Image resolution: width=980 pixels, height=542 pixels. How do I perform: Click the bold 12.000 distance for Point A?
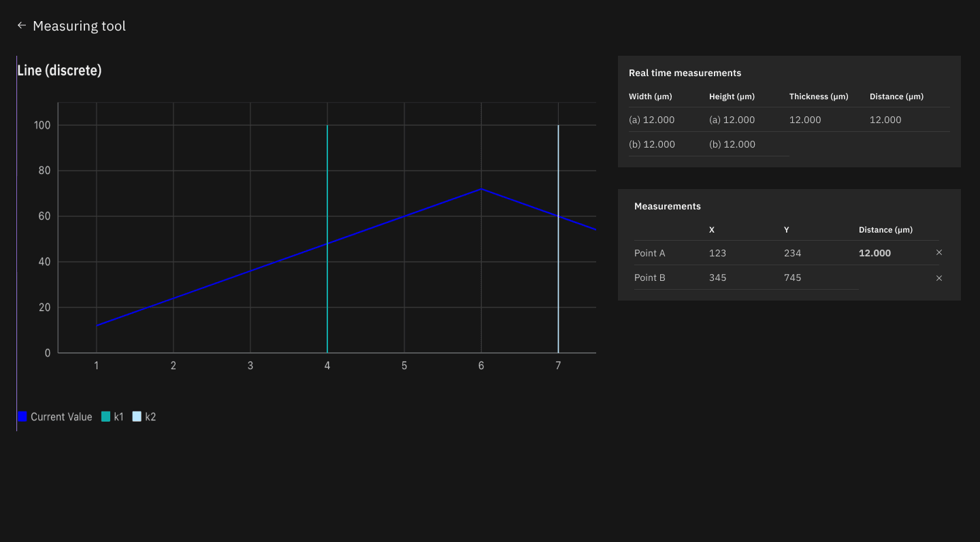tap(875, 253)
